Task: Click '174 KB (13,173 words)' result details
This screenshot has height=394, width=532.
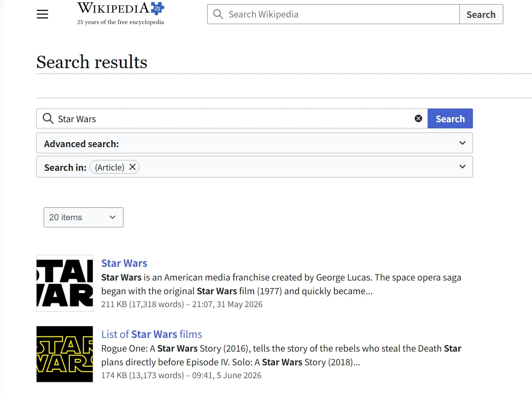Action: (x=143, y=375)
